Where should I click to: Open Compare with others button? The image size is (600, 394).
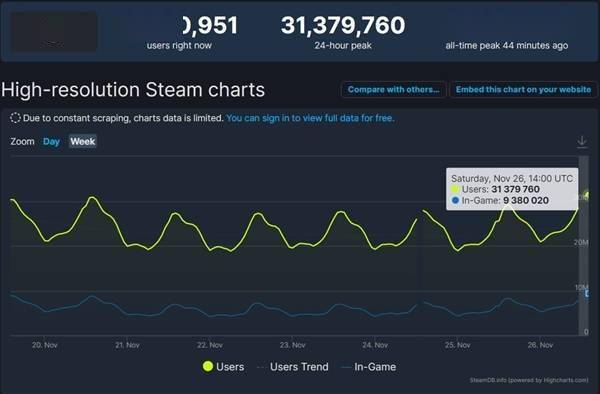tap(393, 90)
